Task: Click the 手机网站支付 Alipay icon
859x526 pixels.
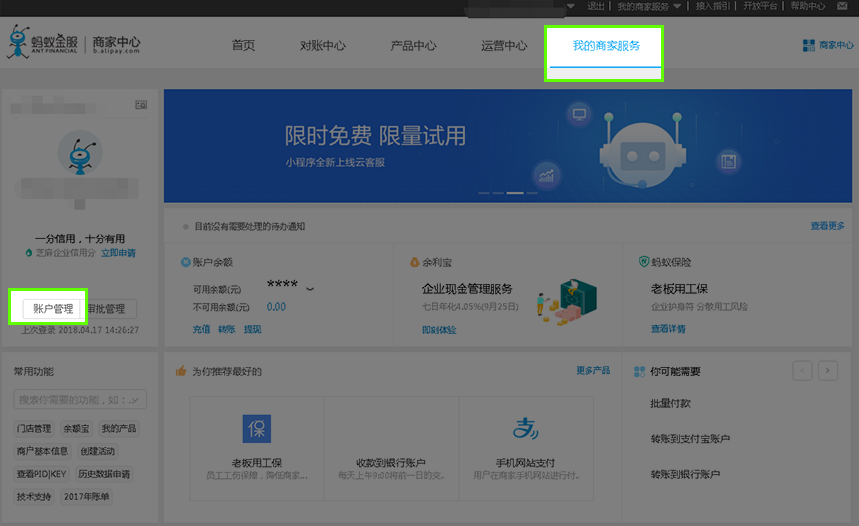Action: point(525,428)
